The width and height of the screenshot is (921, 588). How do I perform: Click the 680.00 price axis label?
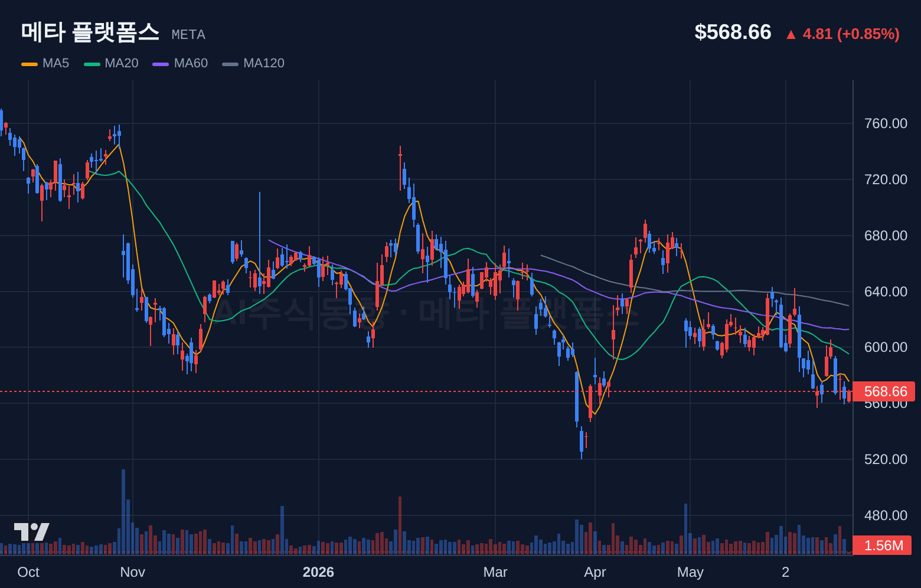886,236
